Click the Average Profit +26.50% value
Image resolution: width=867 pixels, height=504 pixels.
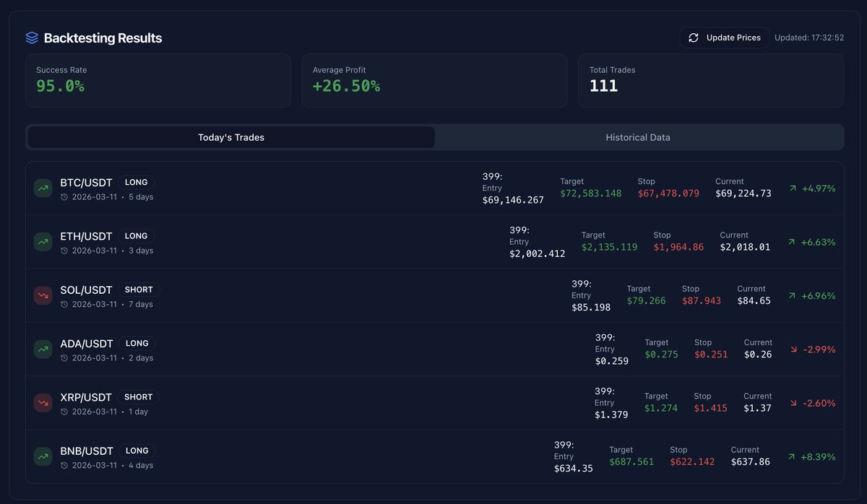pos(346,86)
